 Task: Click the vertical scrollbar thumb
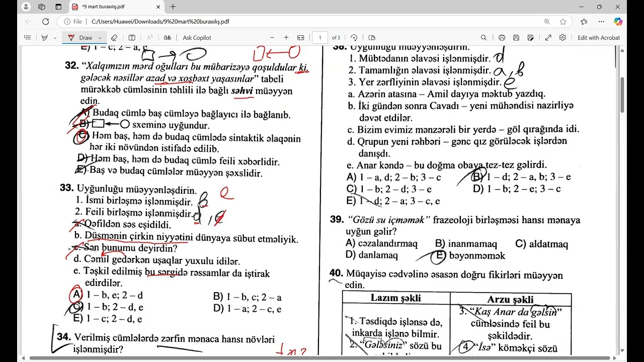point(623,95)
